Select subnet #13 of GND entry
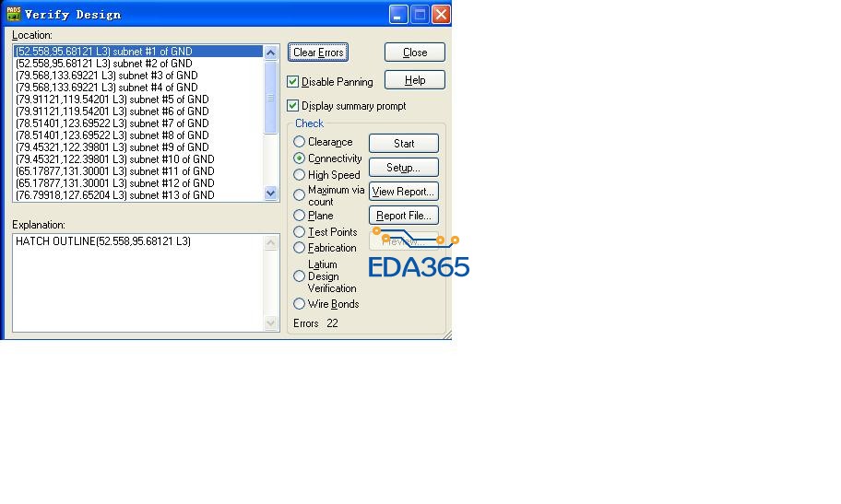The width and height of the screenshot is (841, 504). click(138, 195)
